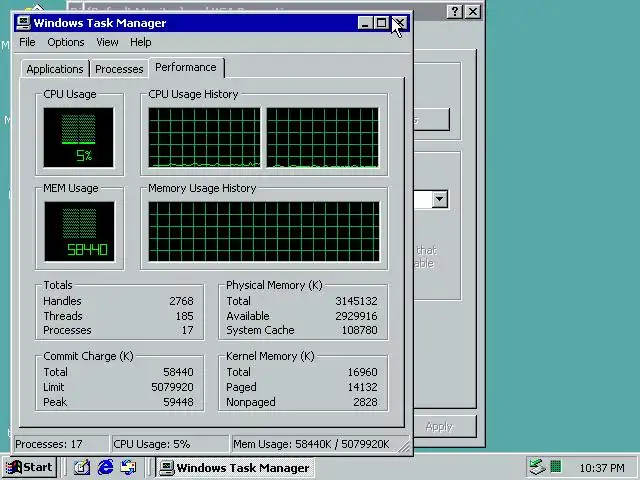The image size is (640, 480).
Task: Click the CPU Usage 5% gauge
Action: [x=78, y=138]
